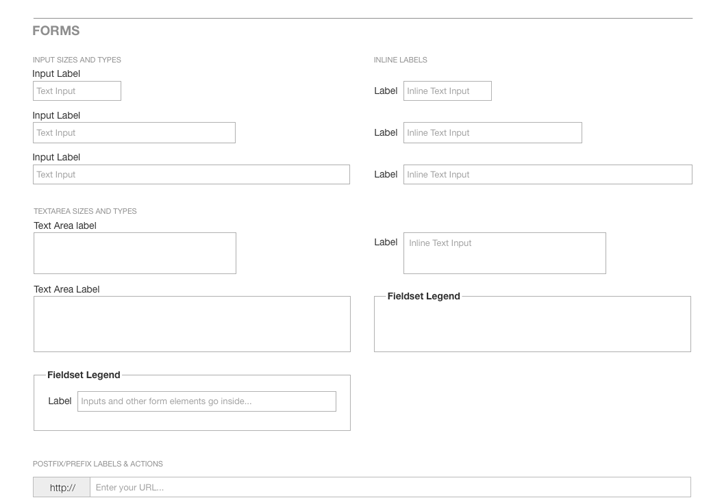The height and width of the screenshot is (500, 720).
Task: Click the input inside the Fieldset Legend box
Action: [207, 401]
